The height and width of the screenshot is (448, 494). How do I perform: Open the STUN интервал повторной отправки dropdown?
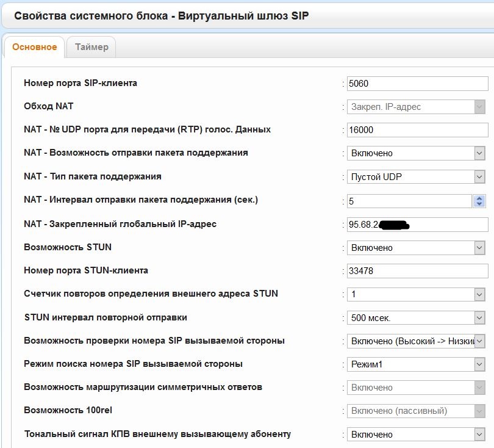pos(416,318)
